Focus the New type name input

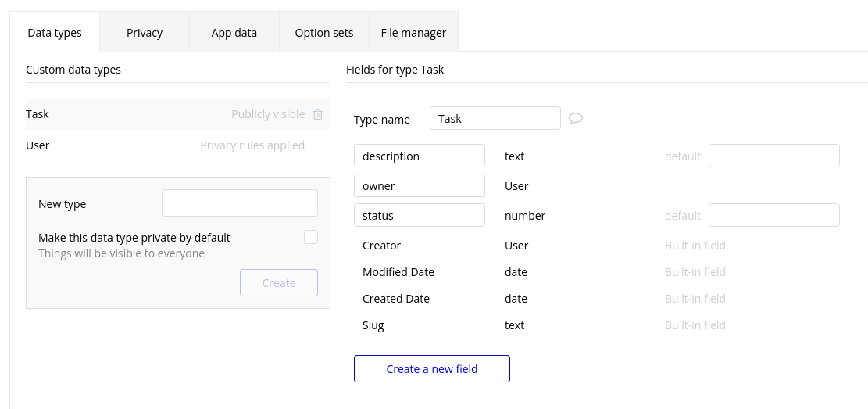(x=240, y=203)
